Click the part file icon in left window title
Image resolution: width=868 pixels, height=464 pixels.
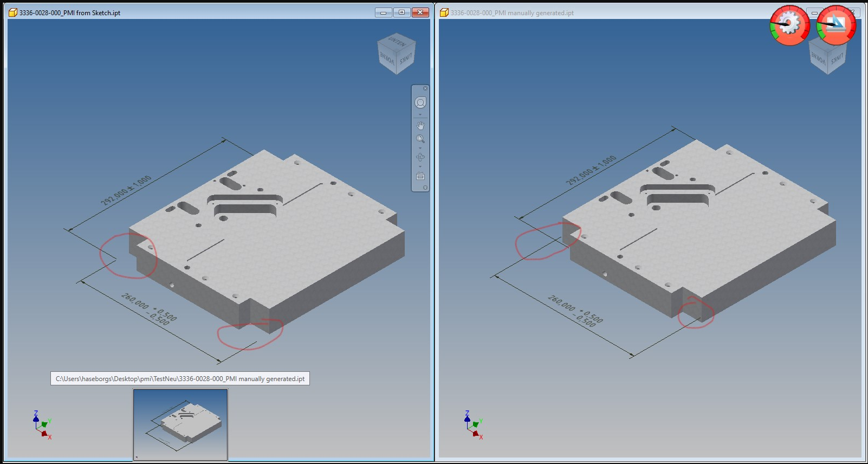click(x=13, y=12)
